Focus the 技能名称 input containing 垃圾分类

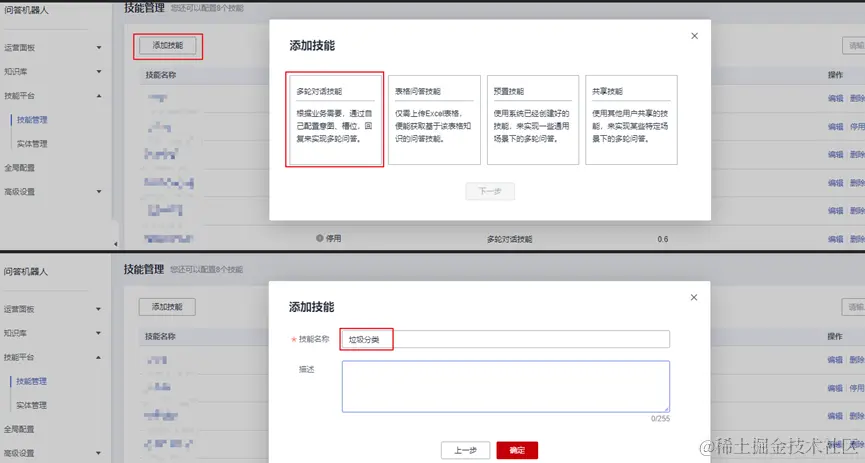click(x=505, y=339)
